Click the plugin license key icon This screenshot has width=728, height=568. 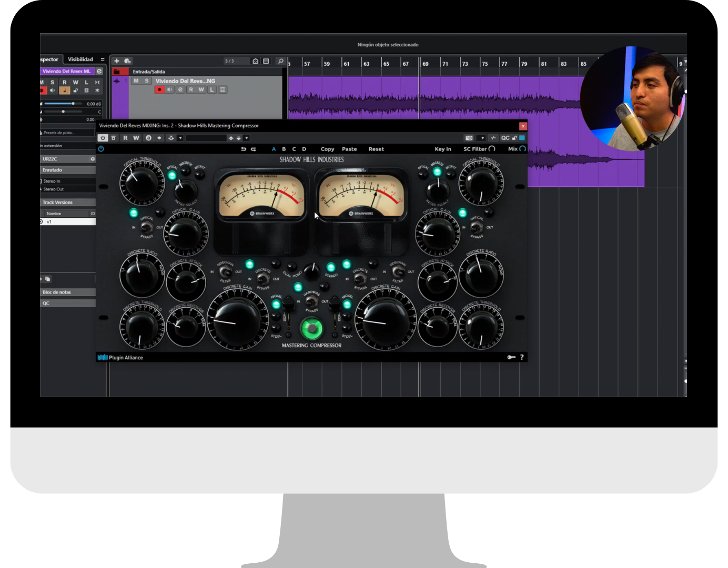click(511, 357)
